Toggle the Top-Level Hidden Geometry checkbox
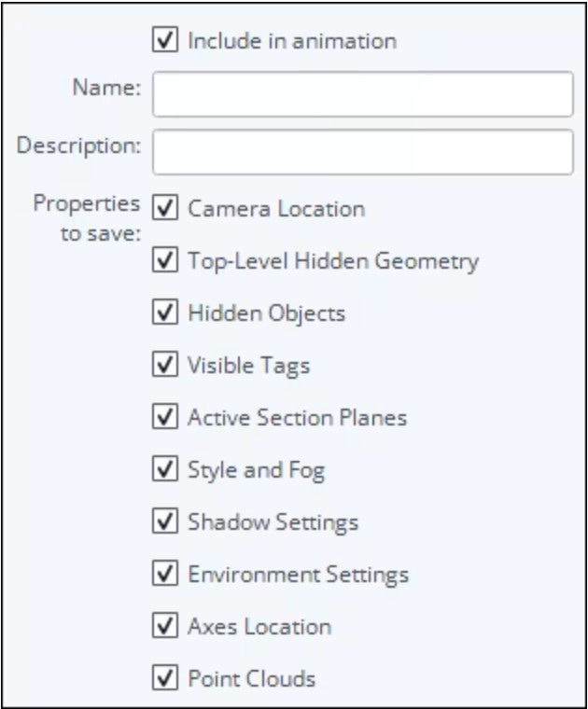 coord(164,260)
